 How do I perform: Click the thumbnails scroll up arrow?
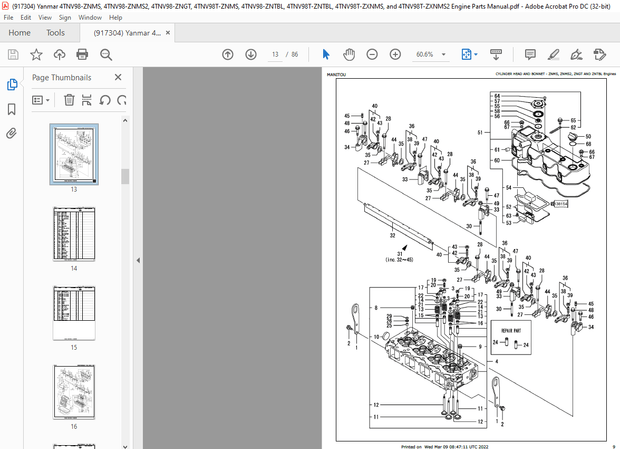(125, 121)
